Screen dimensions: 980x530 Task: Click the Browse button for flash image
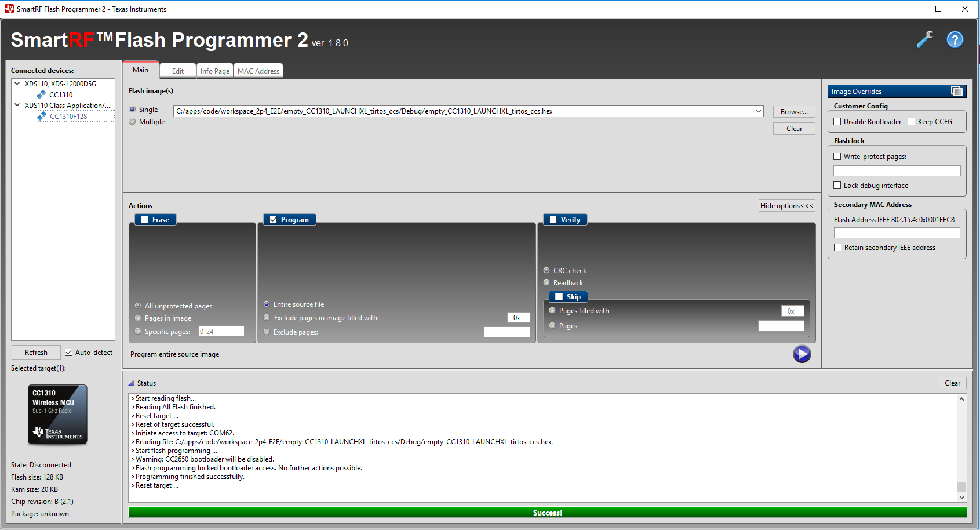click(794, 112)
